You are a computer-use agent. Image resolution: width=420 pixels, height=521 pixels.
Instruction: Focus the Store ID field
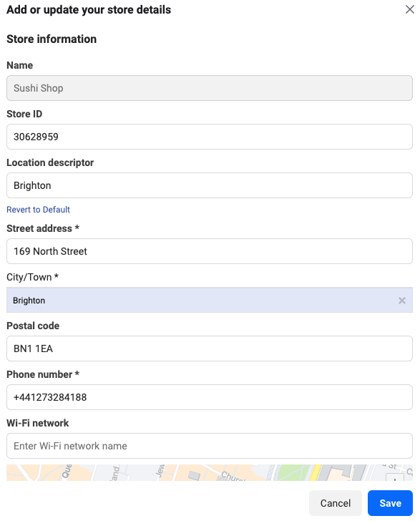tap(210, 137)
